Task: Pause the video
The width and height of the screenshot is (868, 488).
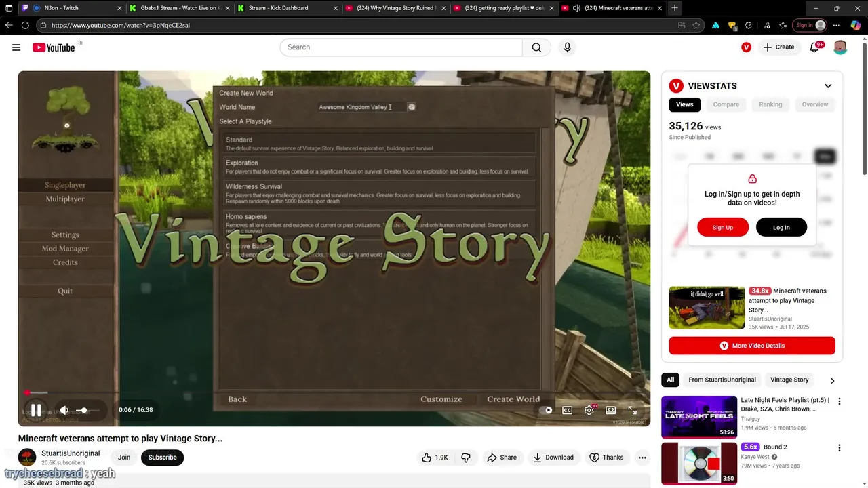Action: pyautogui.click(x=36, y=410)
